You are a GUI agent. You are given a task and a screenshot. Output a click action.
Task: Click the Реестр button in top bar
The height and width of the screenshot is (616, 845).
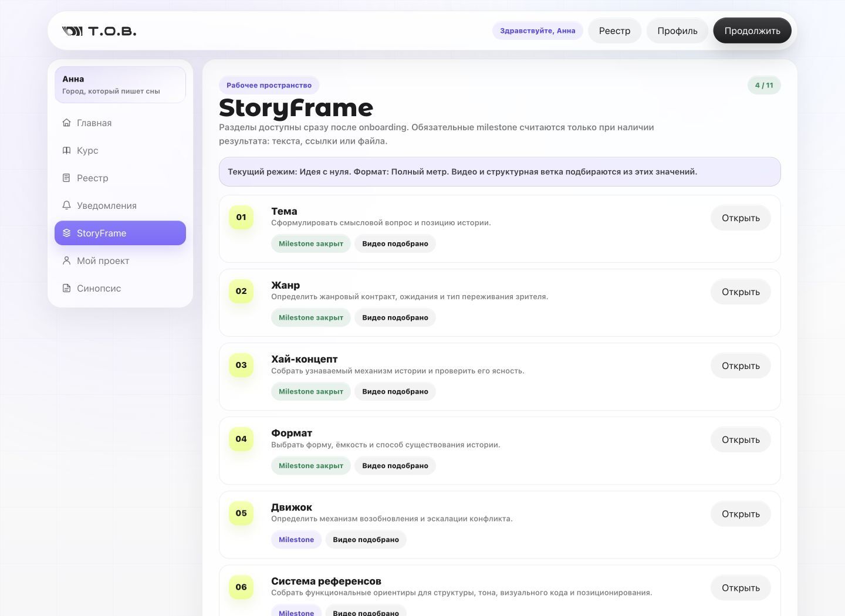[x=614, y=31]
